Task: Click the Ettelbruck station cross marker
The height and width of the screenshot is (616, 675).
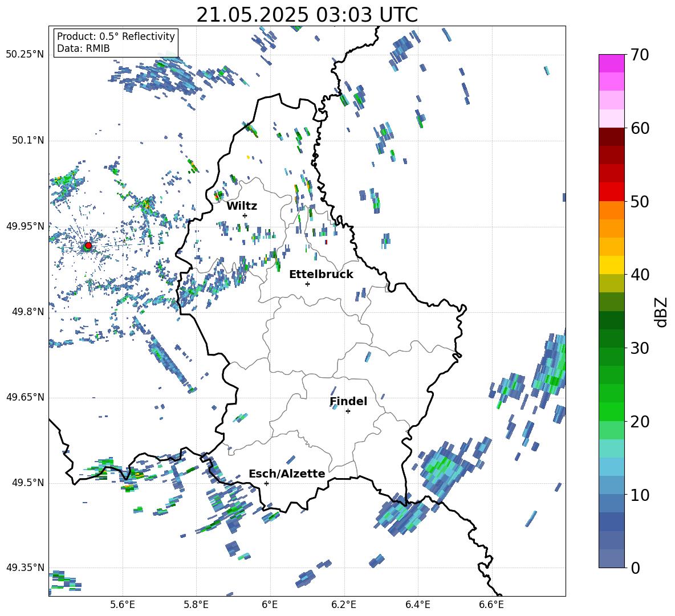Action: click(307, 284)
